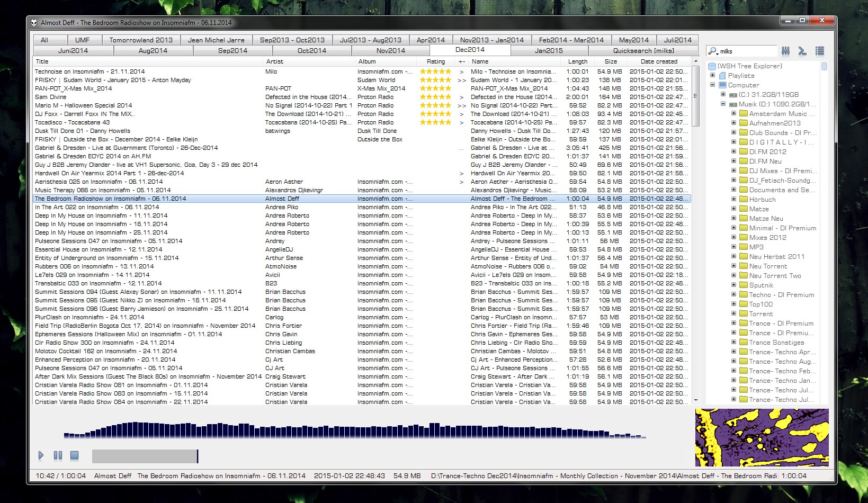This screenshot has width=868, height=503.
Task: Select Molotov Cocktail 162 track row
Action: [x=362, y=351]
